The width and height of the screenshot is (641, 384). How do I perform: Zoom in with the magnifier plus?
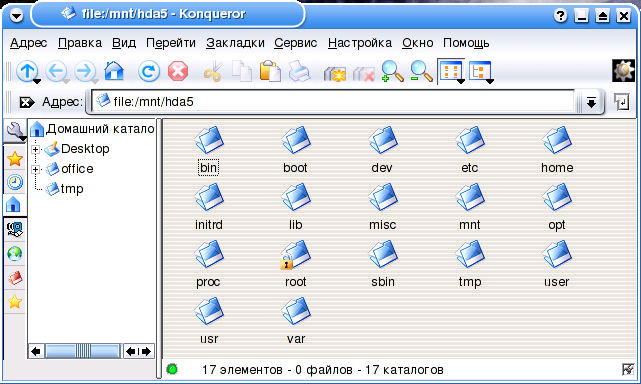pos(392,71)
